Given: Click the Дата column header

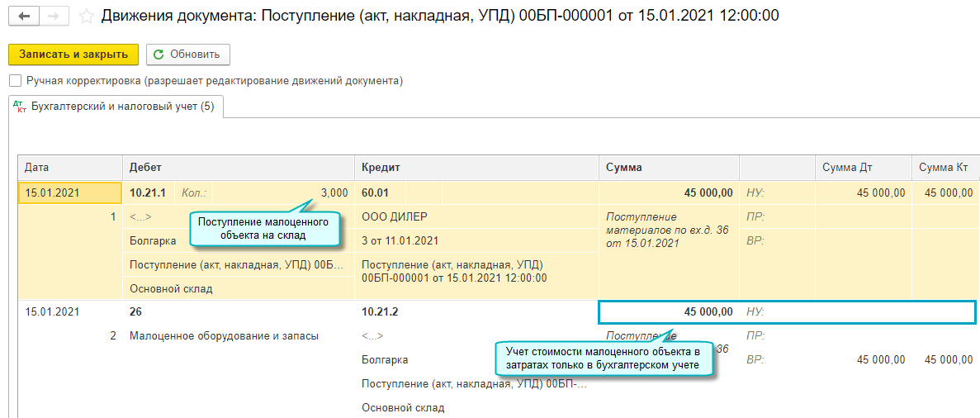Looking at the screenshot, I should click(69, 167).
